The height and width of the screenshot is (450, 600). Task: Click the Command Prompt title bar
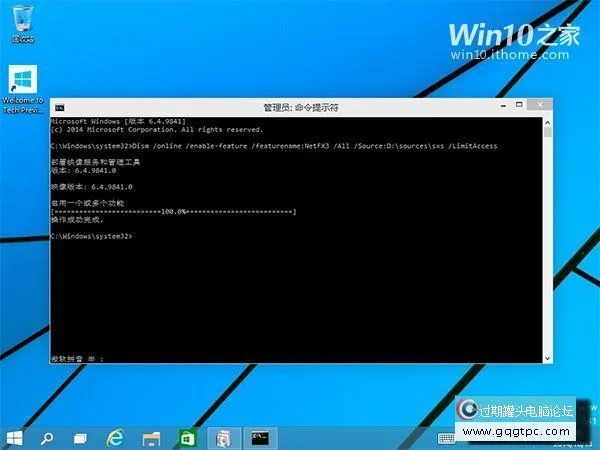point(300,106)
